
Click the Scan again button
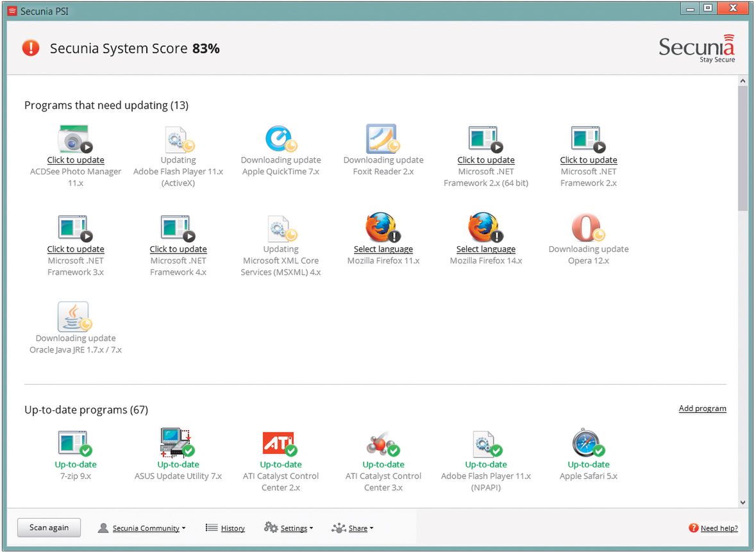[49, 528]
